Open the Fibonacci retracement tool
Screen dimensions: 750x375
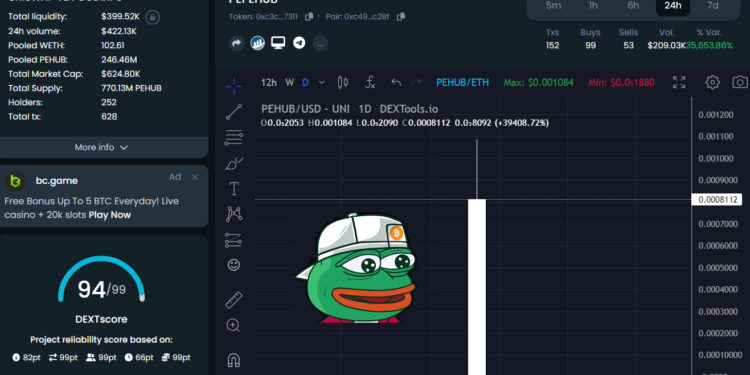point(233,138)
